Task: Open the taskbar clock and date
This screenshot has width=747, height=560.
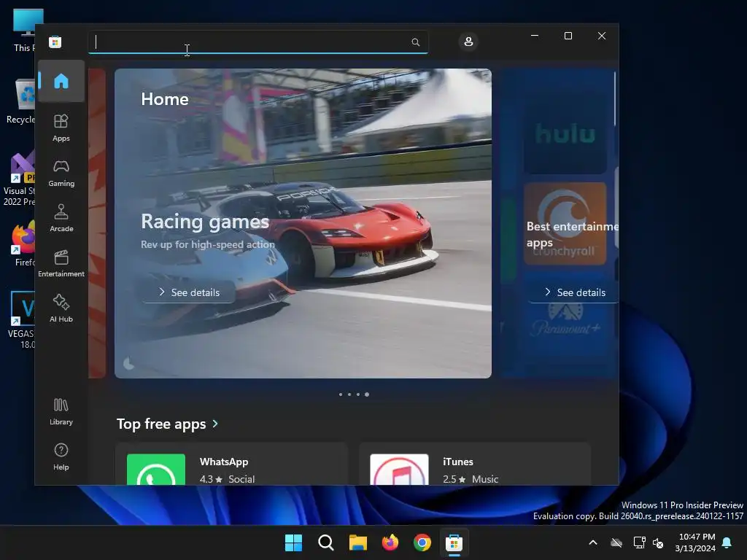Action: point(695,542)
